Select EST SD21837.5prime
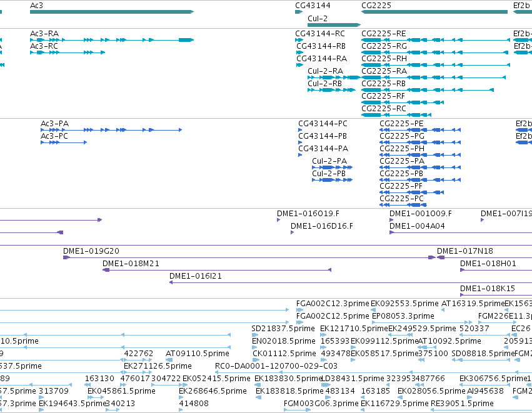The height and width of the screenshot is (413, 532). (x=283, y=329)
